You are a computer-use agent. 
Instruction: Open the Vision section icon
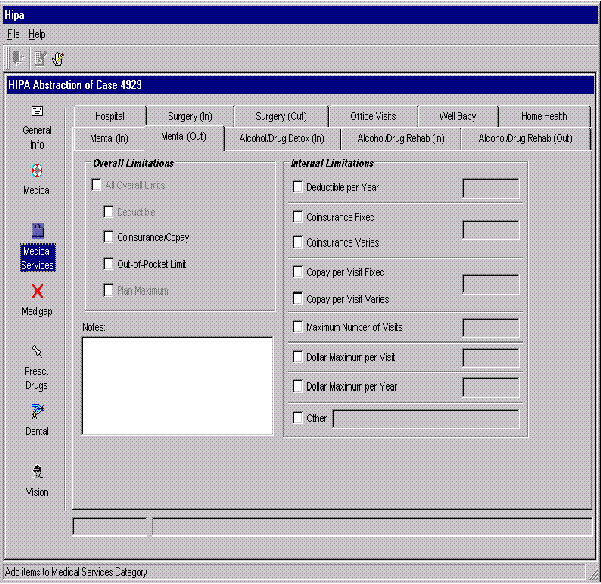pyautogui.click(x=37, y=472)
